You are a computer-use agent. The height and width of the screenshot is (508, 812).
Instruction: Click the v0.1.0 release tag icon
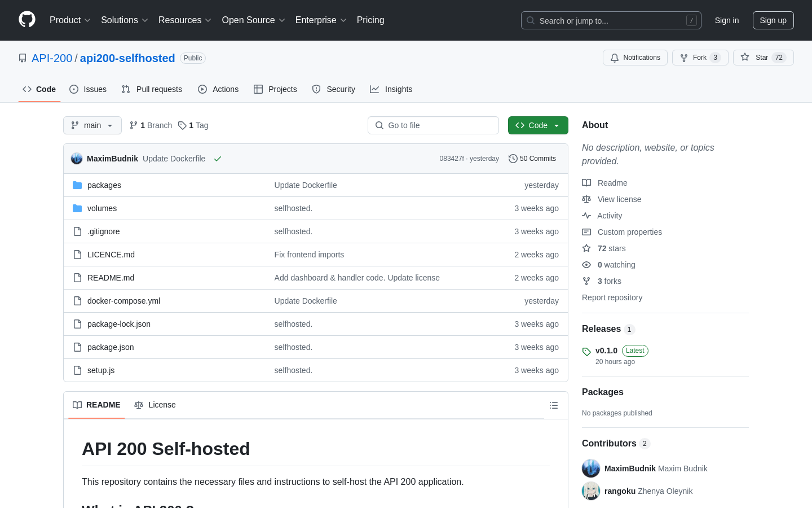point(586,351)
